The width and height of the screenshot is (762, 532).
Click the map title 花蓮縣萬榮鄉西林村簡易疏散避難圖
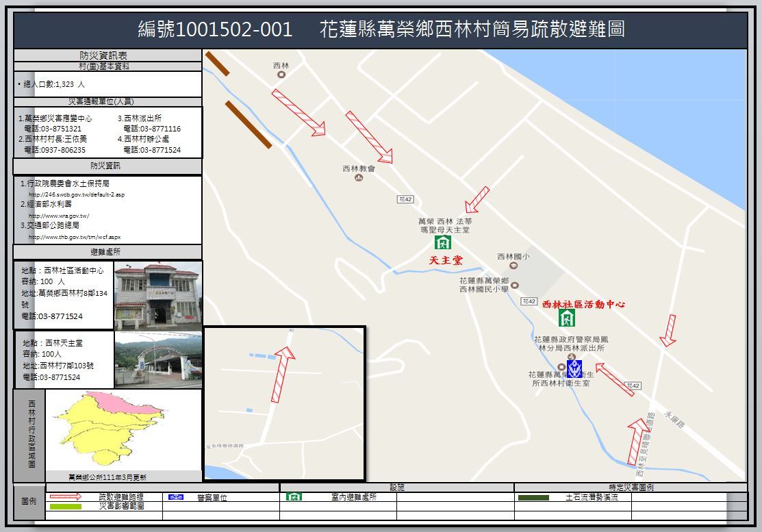click(472, 29)
